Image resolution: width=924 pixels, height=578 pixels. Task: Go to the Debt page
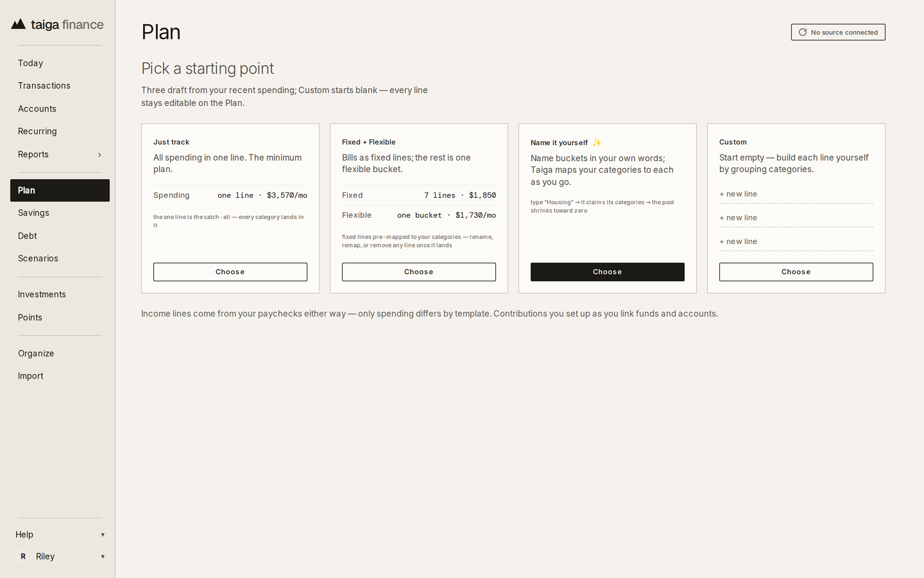coord(60,236)
